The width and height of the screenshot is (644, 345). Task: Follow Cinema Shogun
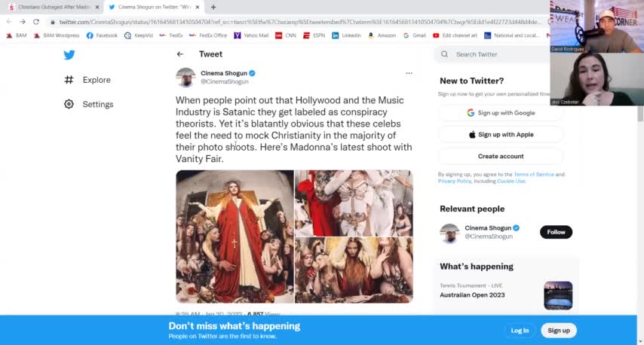(556, 232)
